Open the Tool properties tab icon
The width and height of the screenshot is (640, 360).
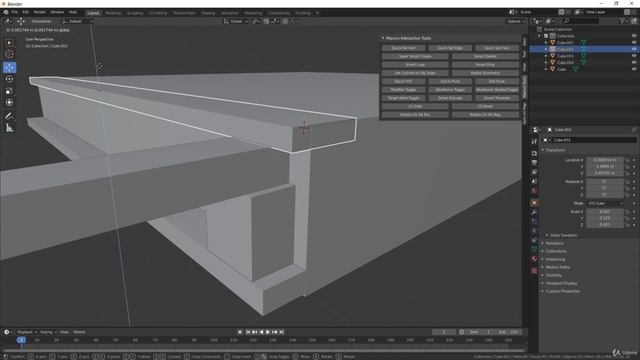tap(534, 141)
